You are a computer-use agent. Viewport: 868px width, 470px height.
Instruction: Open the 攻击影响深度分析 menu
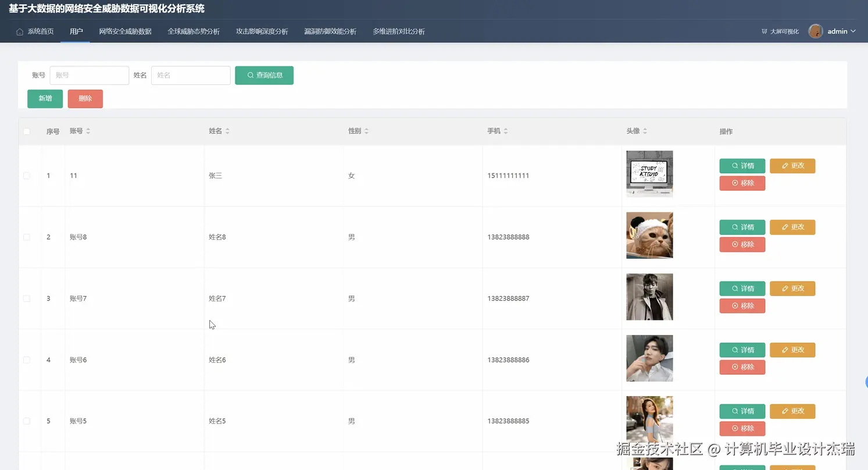click(262, 31)
